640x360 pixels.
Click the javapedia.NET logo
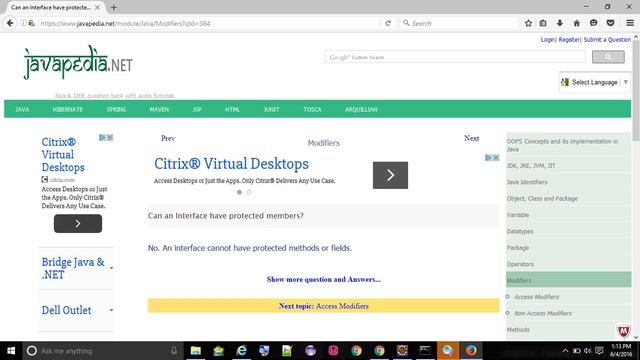(78, 62)
